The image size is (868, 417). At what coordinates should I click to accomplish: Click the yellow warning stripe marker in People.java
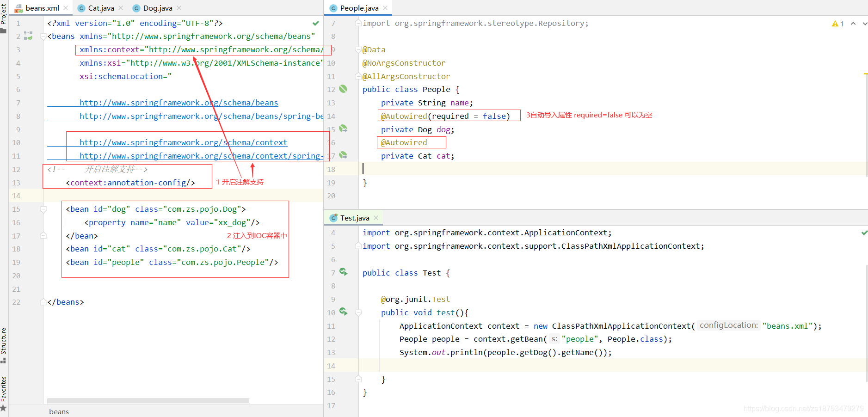(866, 74)
